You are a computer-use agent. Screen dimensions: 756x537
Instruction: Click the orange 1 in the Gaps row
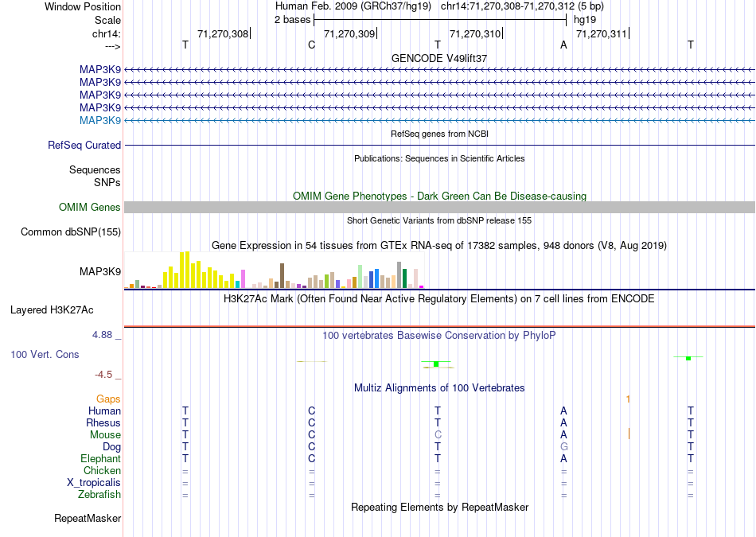[x=628, y=399]
